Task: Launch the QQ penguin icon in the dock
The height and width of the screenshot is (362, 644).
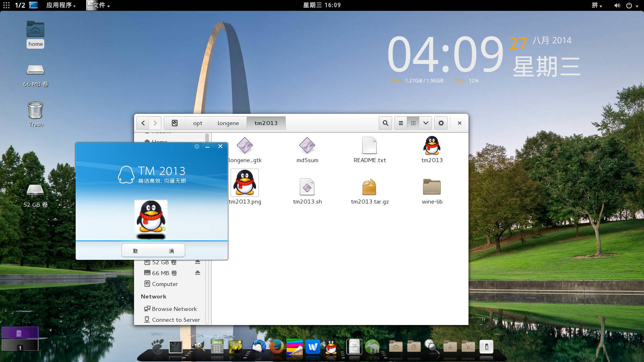Action: click(x=331, y=346)
